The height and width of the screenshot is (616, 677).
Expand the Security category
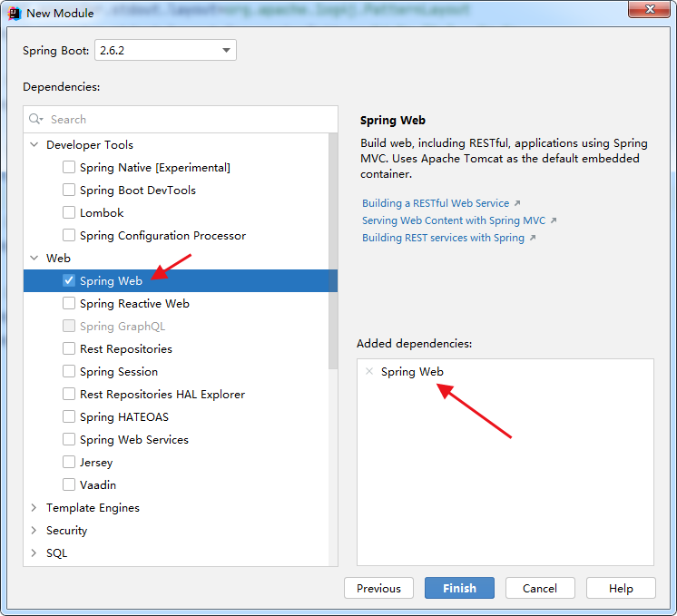tap(34, 530)
